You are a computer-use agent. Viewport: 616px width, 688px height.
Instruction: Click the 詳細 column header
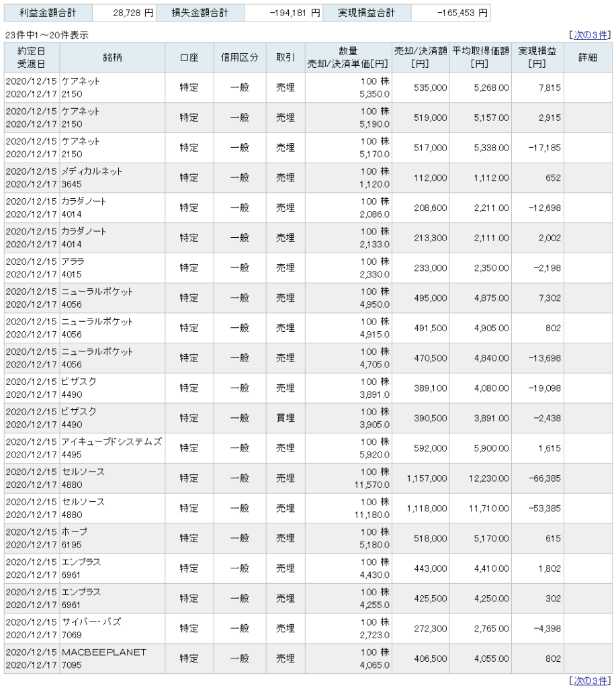click(588, 58)
